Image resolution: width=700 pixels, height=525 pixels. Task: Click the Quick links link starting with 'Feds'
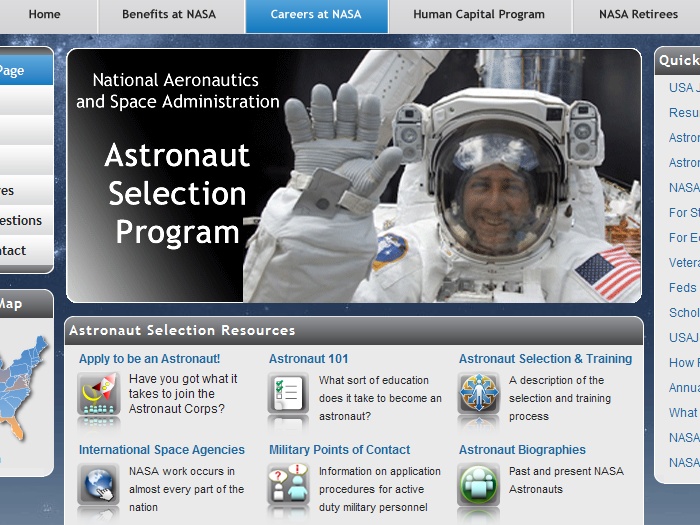(x=683, y=288)
